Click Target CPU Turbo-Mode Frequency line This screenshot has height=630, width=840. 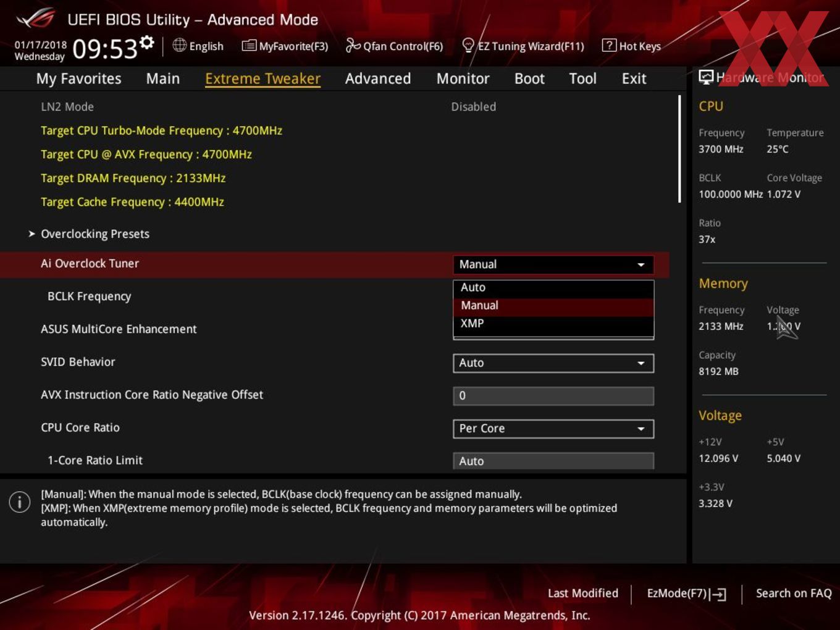click(161, 131)
